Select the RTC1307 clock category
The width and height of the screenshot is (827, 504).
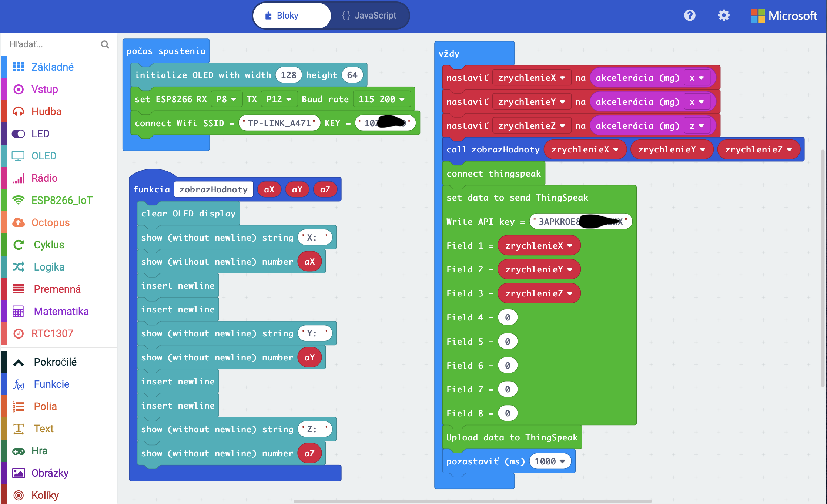(x=52, y=333)
